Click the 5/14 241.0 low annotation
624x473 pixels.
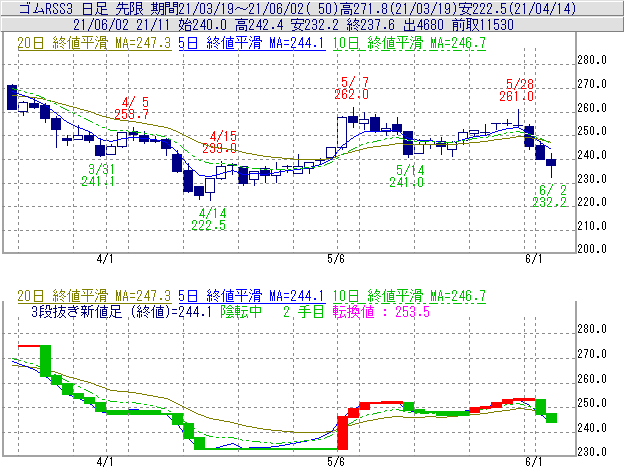coord(407,176)
